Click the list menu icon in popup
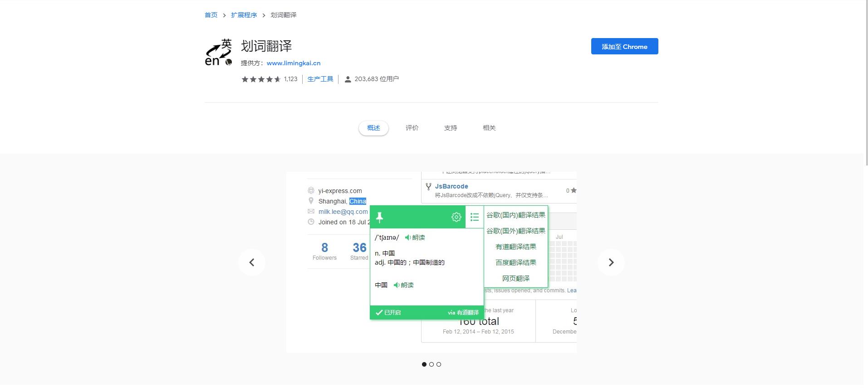 [x=475, y=217]
